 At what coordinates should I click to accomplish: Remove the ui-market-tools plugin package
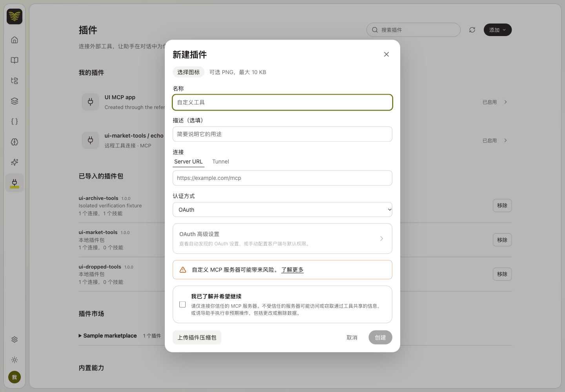coord(502,240)
